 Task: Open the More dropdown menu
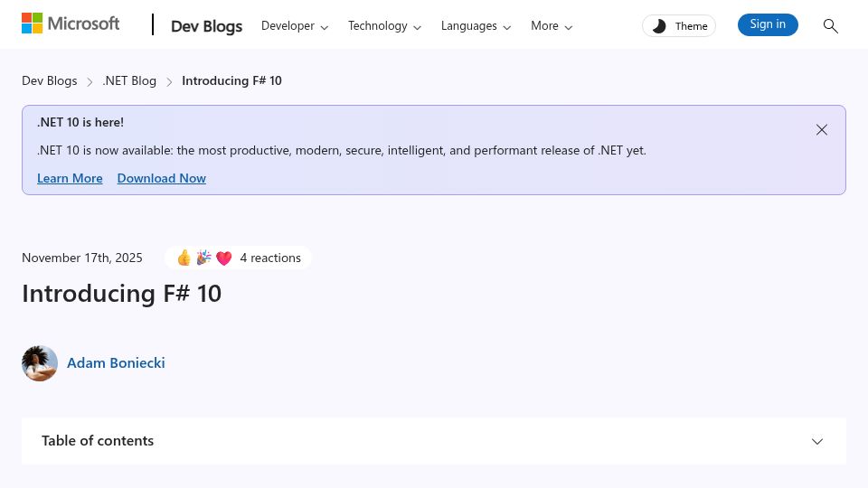coord(552,26)
